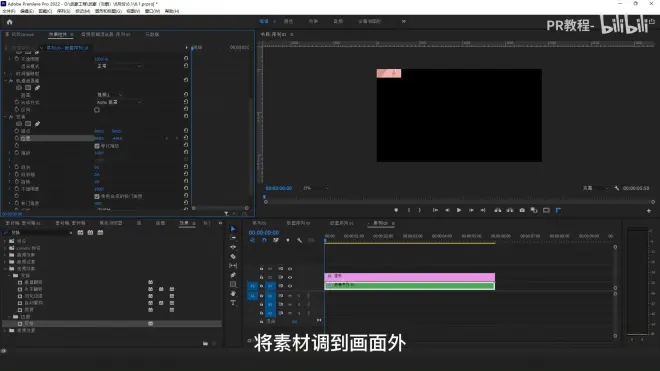
Task: Toggle 使用合成的快门角度 checkbox
Action: tap(97, 196)
